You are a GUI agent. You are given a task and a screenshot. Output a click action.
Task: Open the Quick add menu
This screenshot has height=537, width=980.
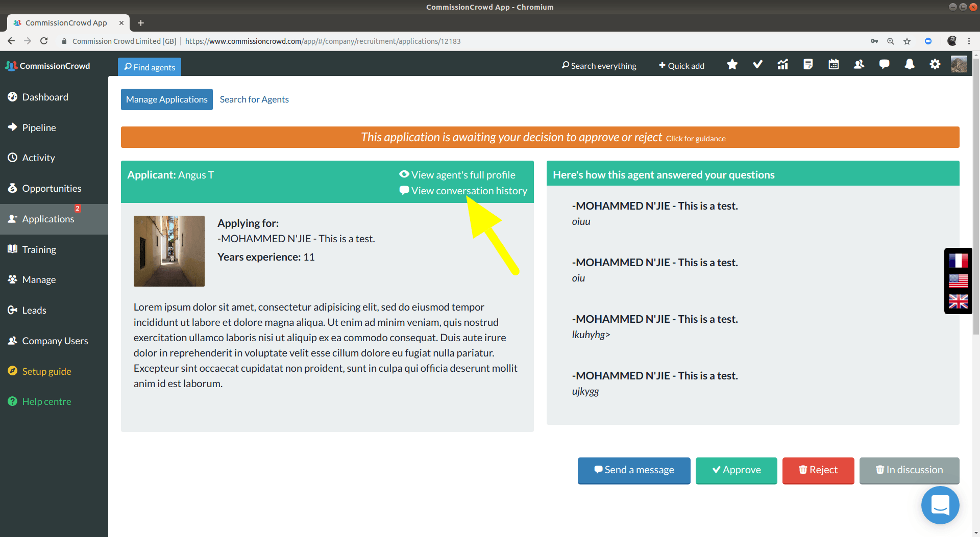click(681, 66)
